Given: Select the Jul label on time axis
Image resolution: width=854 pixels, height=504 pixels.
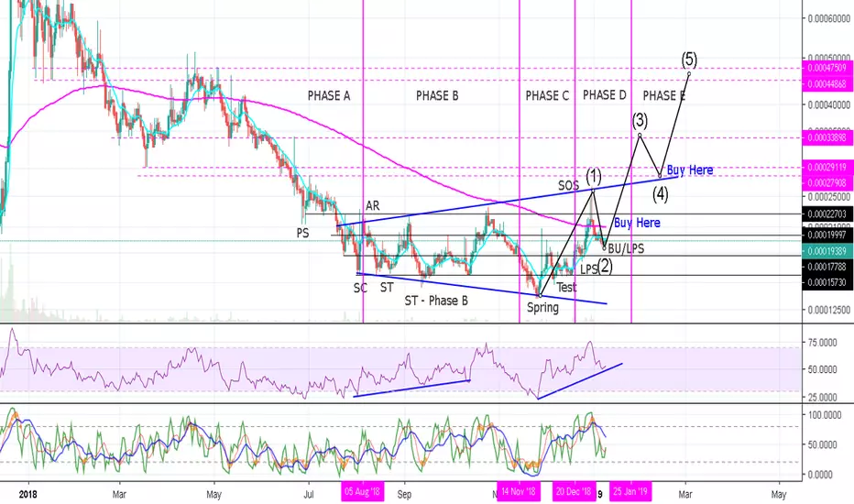Looking at the screenshot, I should pos(309,494).
